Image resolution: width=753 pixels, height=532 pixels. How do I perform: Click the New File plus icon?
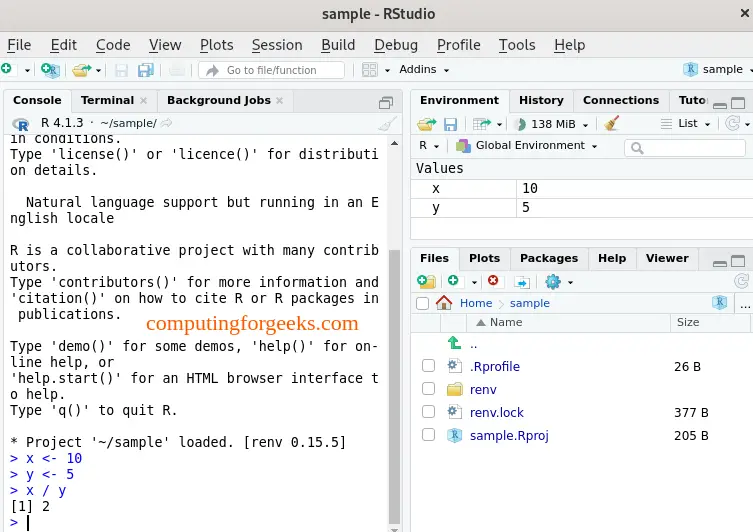click(7, 69)
